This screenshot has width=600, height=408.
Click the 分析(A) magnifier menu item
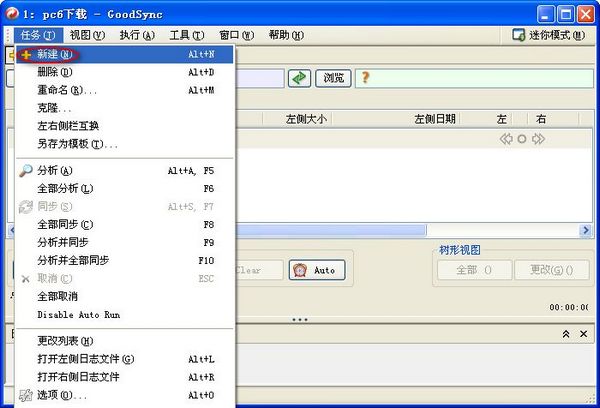point(124,170)
